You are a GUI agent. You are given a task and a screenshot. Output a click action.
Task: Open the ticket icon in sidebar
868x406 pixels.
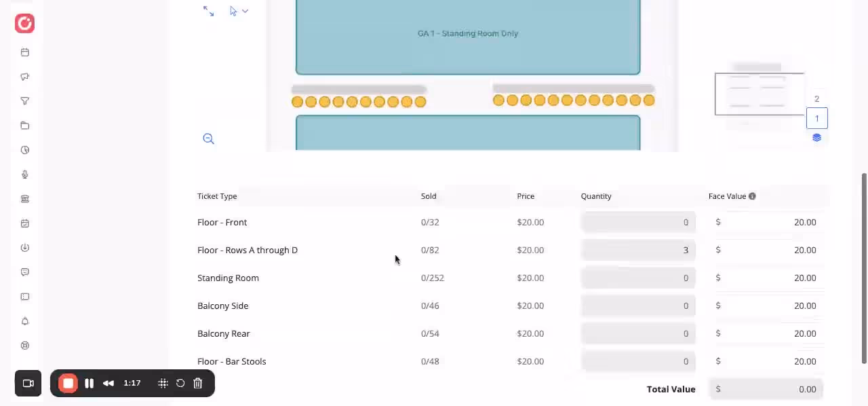(25, 297)
